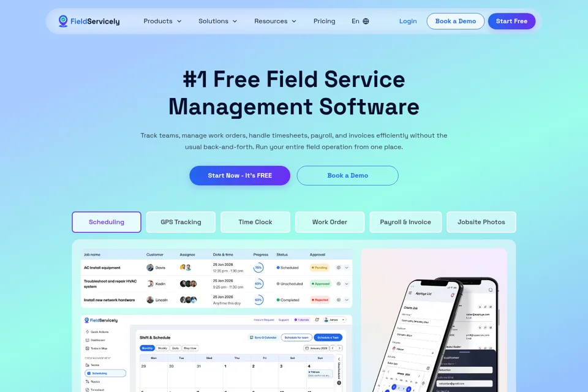Click the globe language icon
Screen dimensions: 588x392
[366, 21]
